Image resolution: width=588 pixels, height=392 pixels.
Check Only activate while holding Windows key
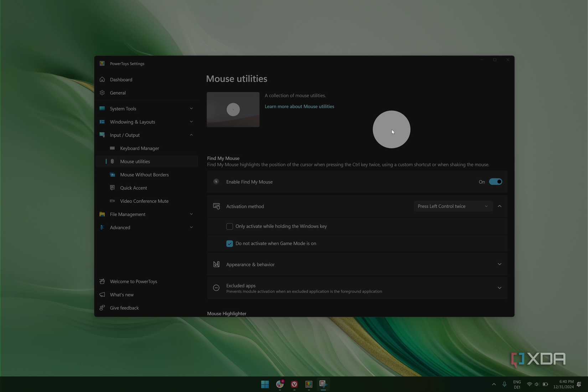pyautogui.click(x=229, y=226)
